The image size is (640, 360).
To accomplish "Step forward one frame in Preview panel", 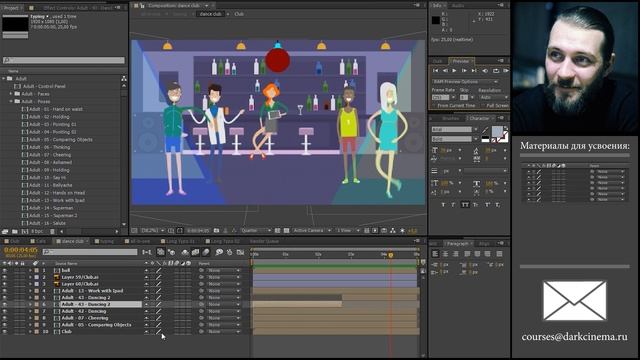I will pyautogui.click(x=464, y=71).
